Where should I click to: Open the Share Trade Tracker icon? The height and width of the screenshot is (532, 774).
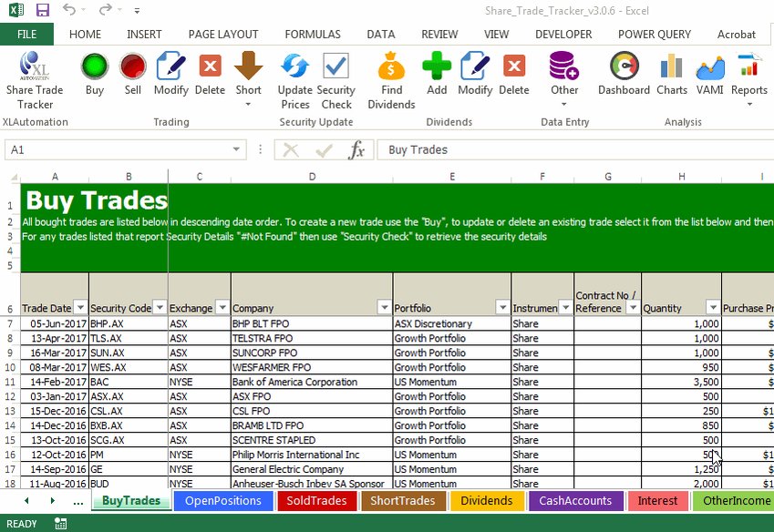point(35,66)
